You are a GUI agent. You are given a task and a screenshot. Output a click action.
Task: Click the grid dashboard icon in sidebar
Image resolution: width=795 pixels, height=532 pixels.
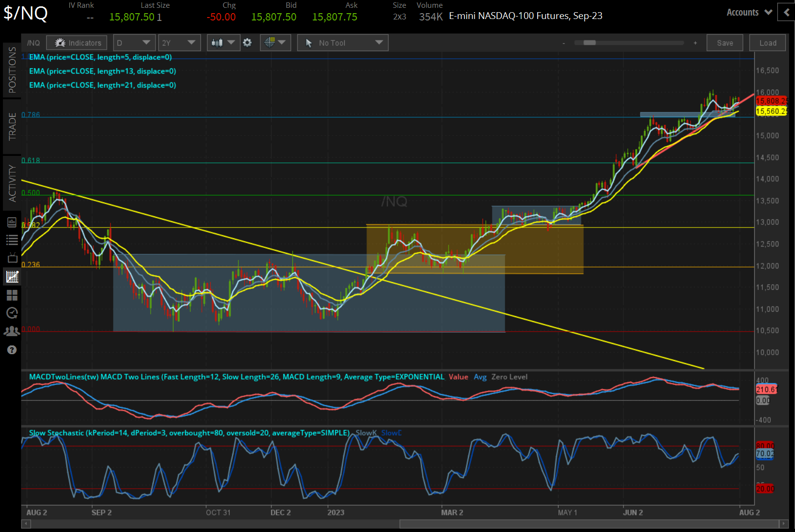(x=12, y=295)
